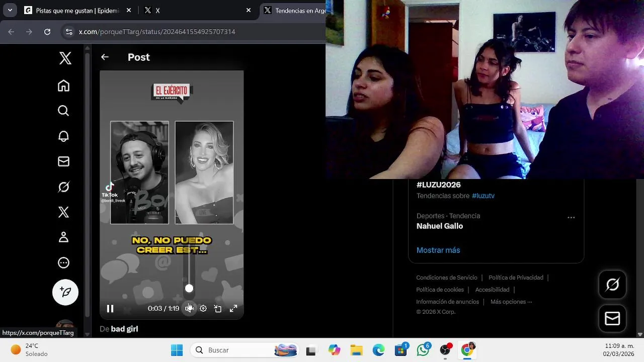Screen dimensions: 644x362
Task: Go to Home in X sidebar
Action: tap(63, 86)
